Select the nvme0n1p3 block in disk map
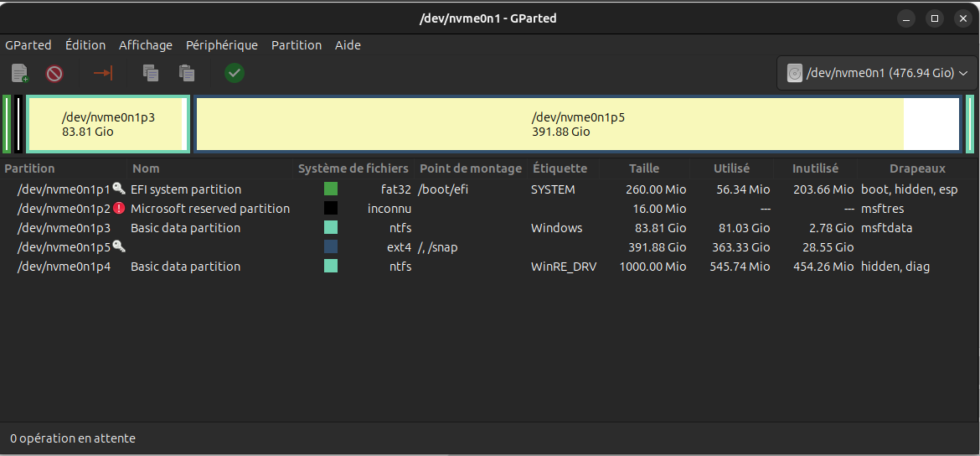The height and width of the screenshot is (456, 980). (107, 124)
